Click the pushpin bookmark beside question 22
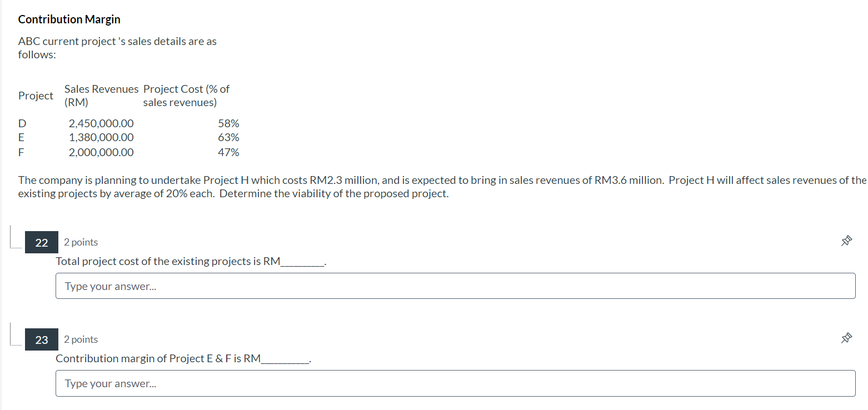Screen dimensions: 868x410 pyautogui.click(x=846, y=241)
